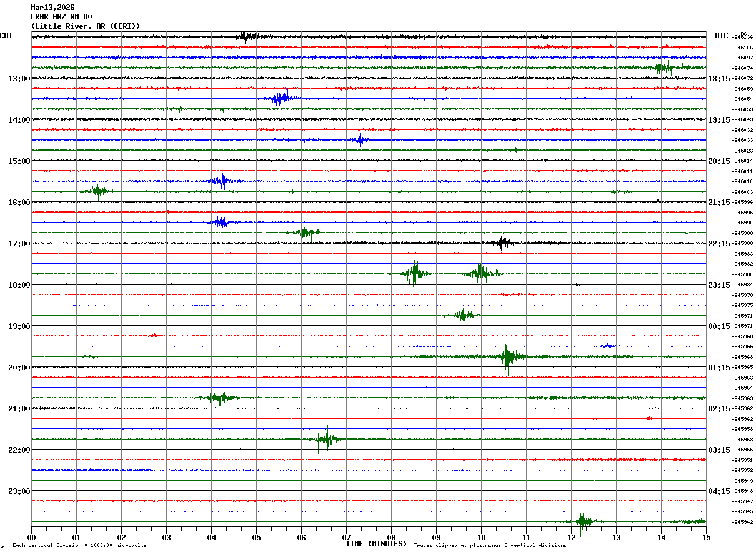
Task: Click the DC offset value -245975
Action: (x=742, y=305)
